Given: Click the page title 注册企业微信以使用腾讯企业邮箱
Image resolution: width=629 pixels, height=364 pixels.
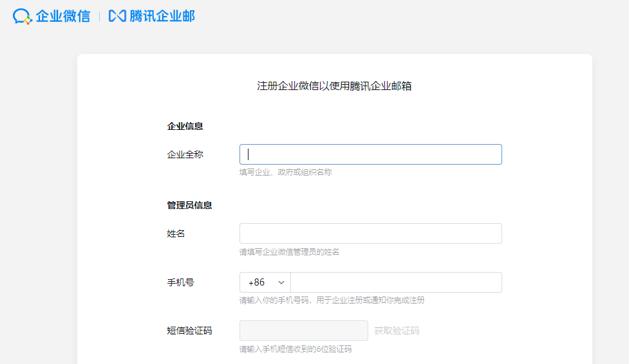Looking at the screenshot, I should [334, 86].
